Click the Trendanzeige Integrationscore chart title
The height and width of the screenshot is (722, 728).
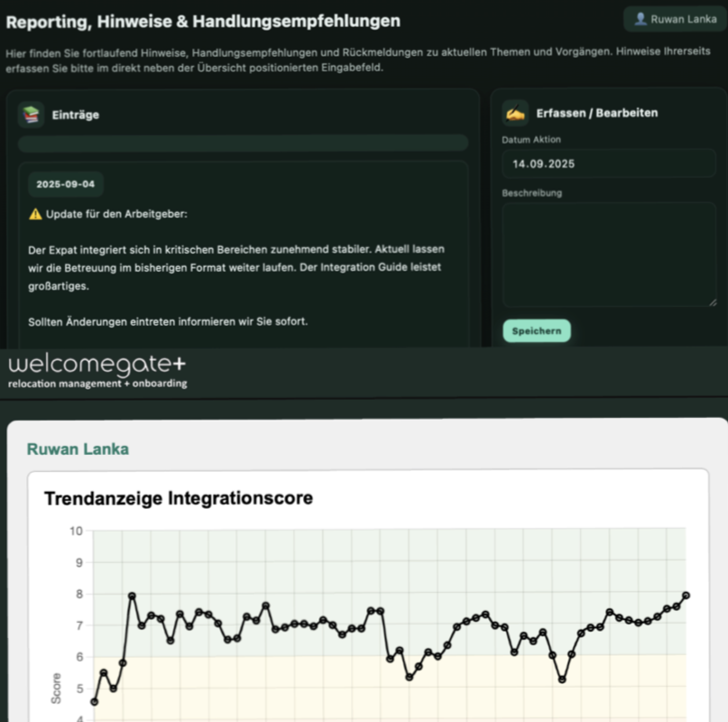tap(178, 497)
